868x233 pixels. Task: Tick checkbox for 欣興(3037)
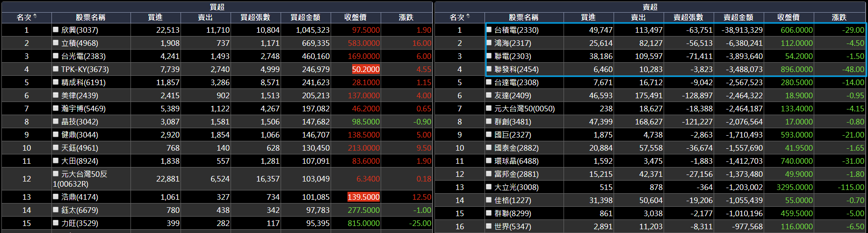[56, 29]
